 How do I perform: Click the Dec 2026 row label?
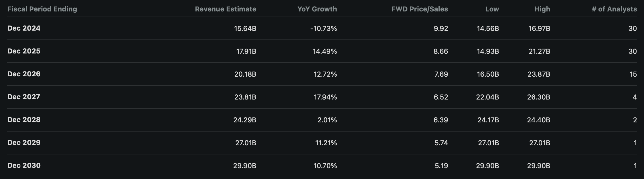tap(24, 74)
